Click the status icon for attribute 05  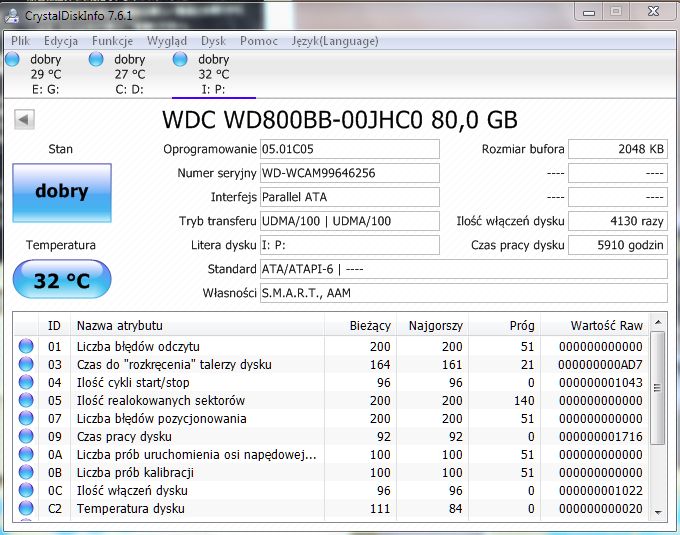pyautogui.click(x=26, y=400)
